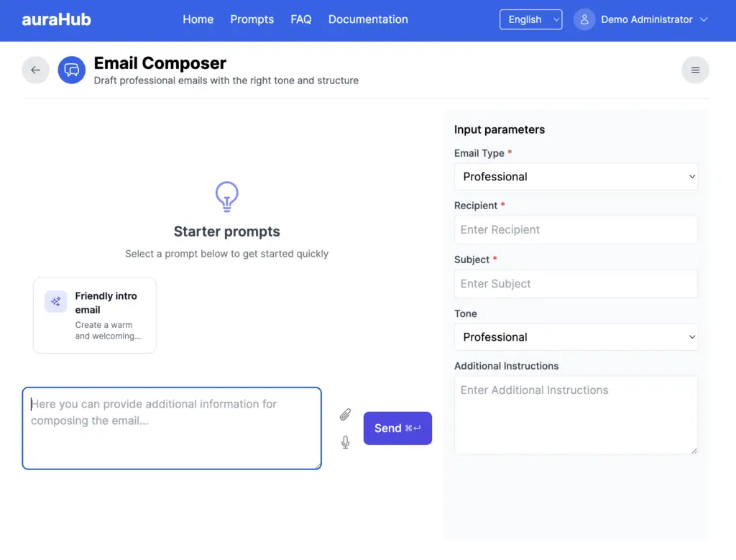Screen dimensions: 736x560
Task: Go to the Documentation page
Action: point(368,19)
